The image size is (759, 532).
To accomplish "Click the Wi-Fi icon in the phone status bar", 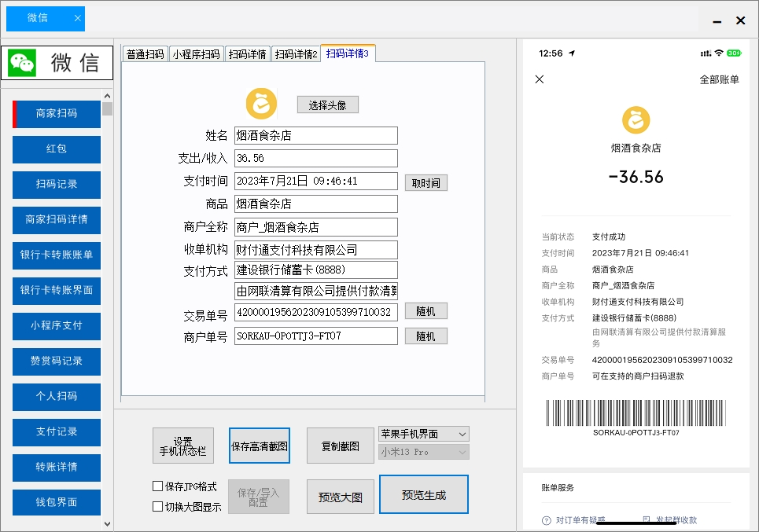I will pos(720,53).
